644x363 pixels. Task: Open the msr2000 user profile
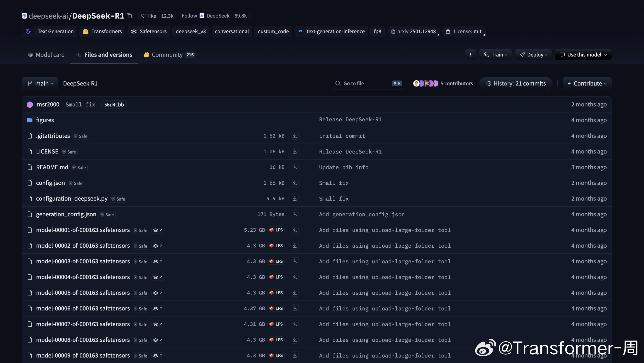click(48, 105)
